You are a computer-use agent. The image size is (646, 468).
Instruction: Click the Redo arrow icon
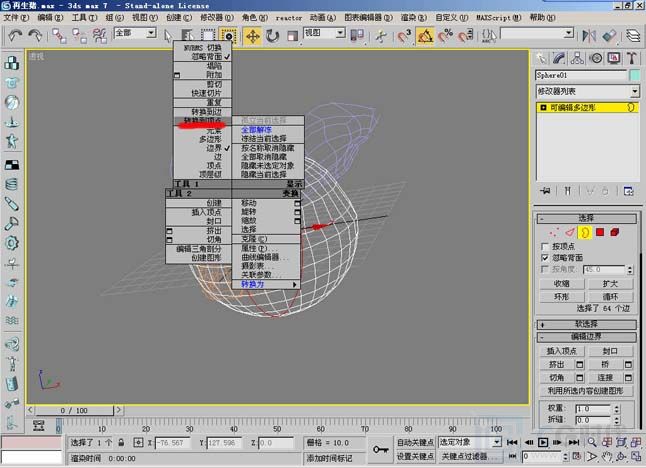pos(35,36)
